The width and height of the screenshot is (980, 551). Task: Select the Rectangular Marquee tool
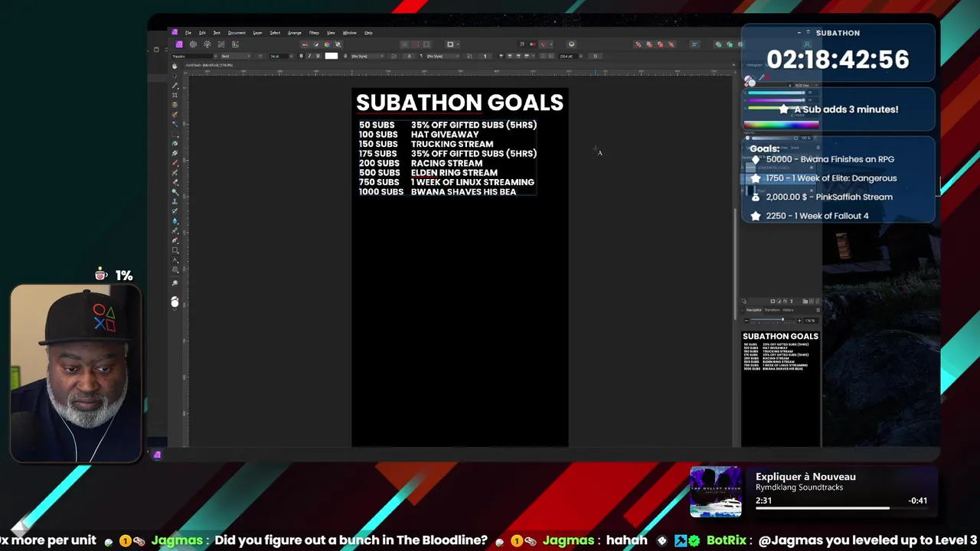pos(175,135)
